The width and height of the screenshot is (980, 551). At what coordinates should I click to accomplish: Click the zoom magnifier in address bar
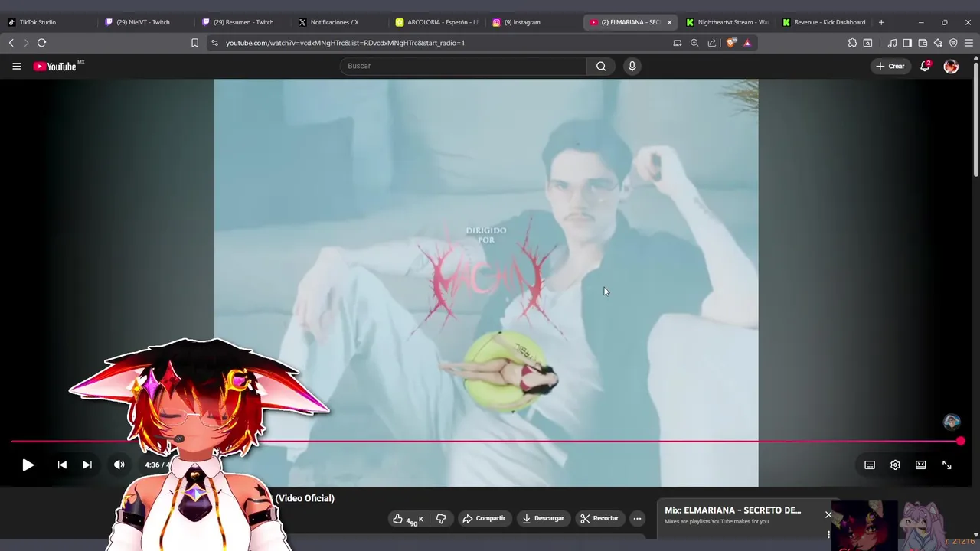(694, 43)
